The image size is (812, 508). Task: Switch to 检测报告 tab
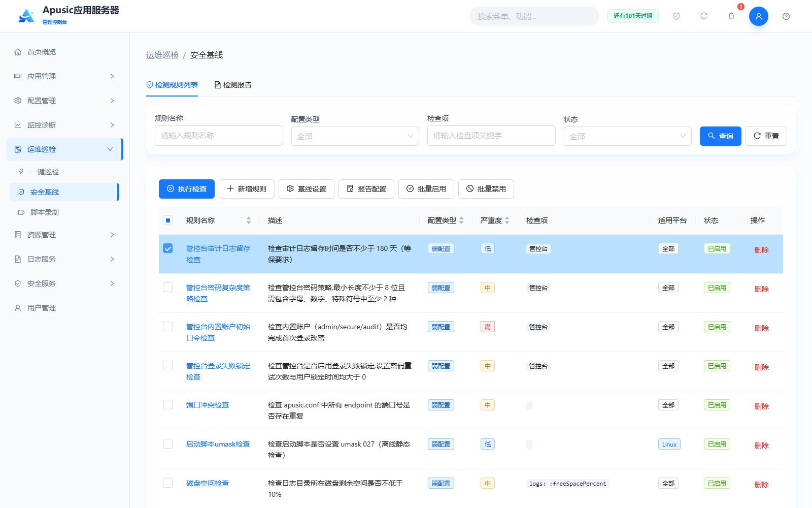click(x=233, y=85)
